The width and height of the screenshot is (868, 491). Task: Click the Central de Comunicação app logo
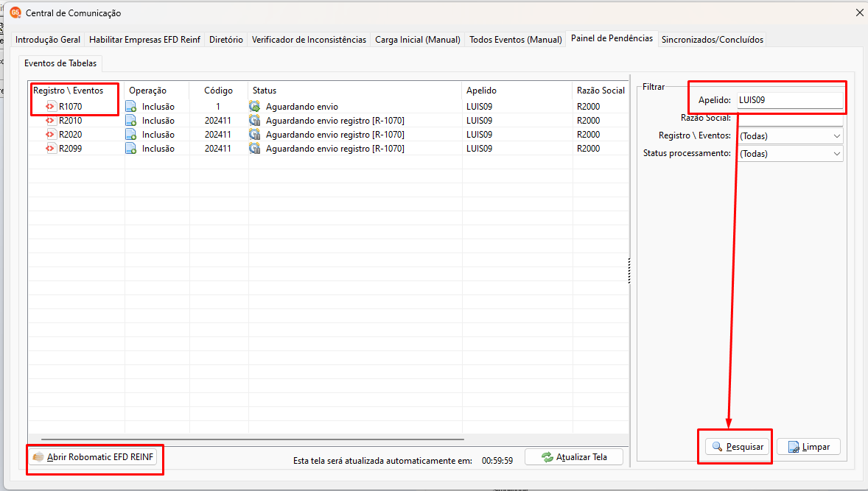[15, 13]
